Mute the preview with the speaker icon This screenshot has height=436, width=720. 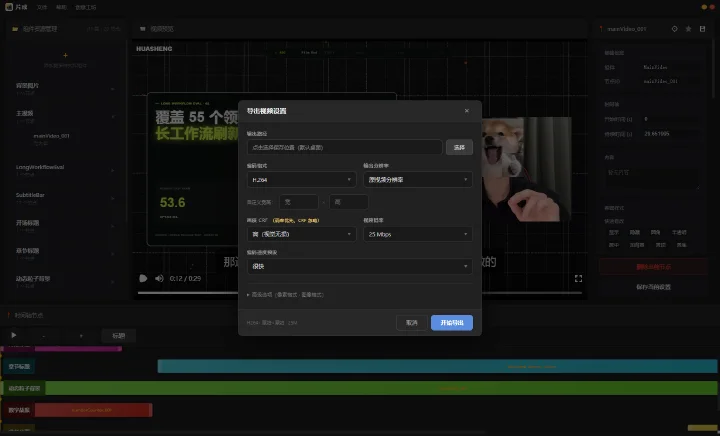coord(159,278)
